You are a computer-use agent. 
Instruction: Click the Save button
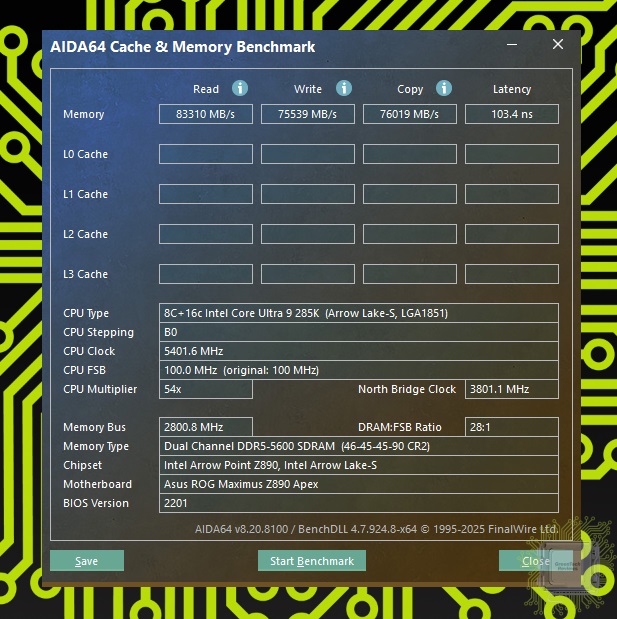tap(87, 561)
